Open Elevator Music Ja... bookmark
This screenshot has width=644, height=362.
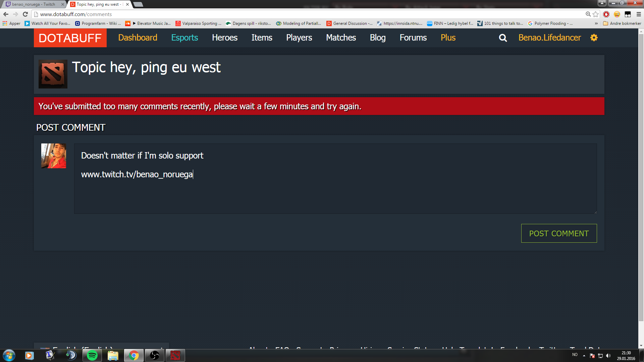click(148, 23)
